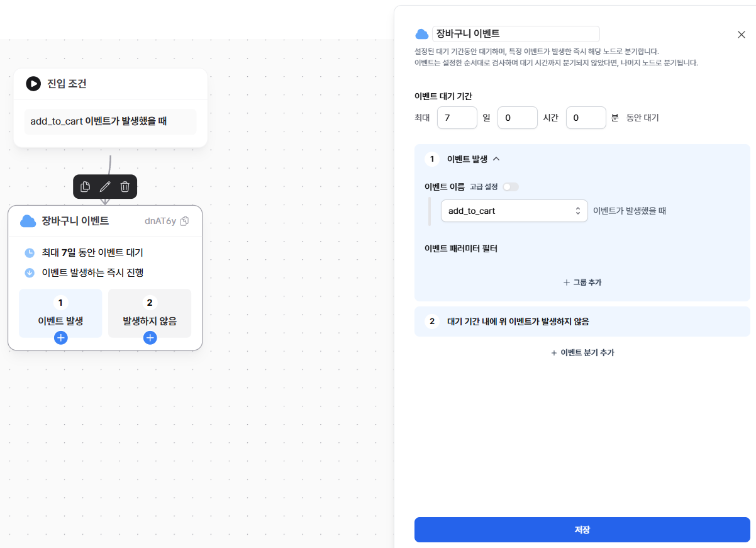Image resolution: width=756 pixels, height=548 pixels.
Task: Click the cloud icon in the panel header
Action: [421, 34]
